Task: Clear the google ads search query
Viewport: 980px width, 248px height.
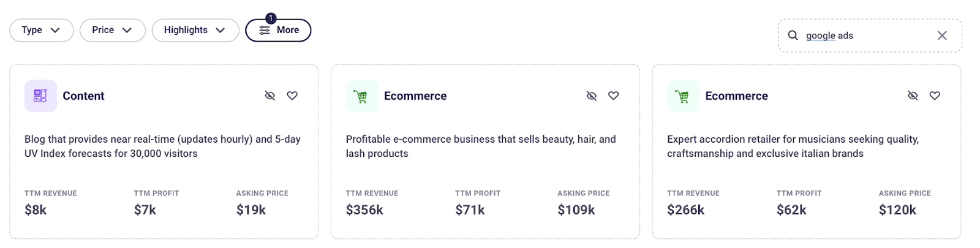Action: tap(942, 36)
